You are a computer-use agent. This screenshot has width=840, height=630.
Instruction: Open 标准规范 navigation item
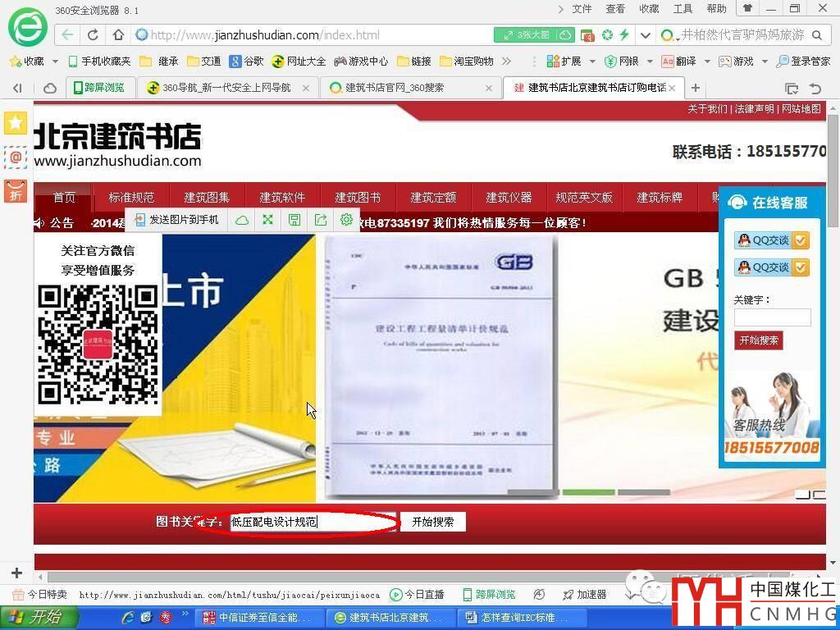pyautogui.click(x=131, y=197)
